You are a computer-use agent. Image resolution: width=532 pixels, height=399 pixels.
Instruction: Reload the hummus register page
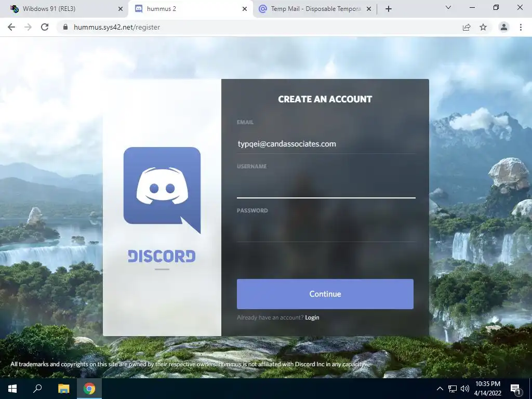pos(45,27)
